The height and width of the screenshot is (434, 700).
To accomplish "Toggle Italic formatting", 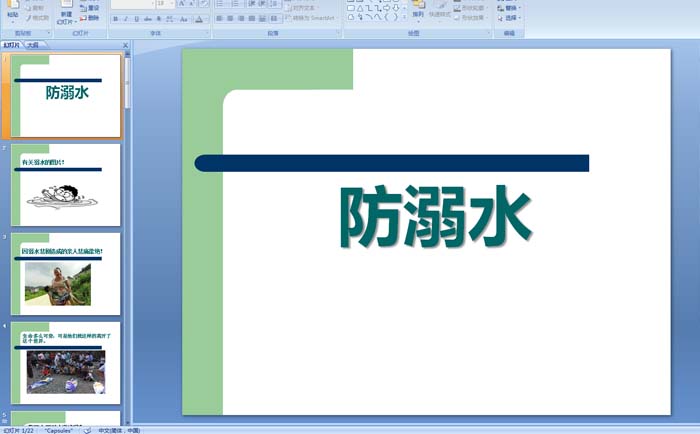I will tap(126, 19).
